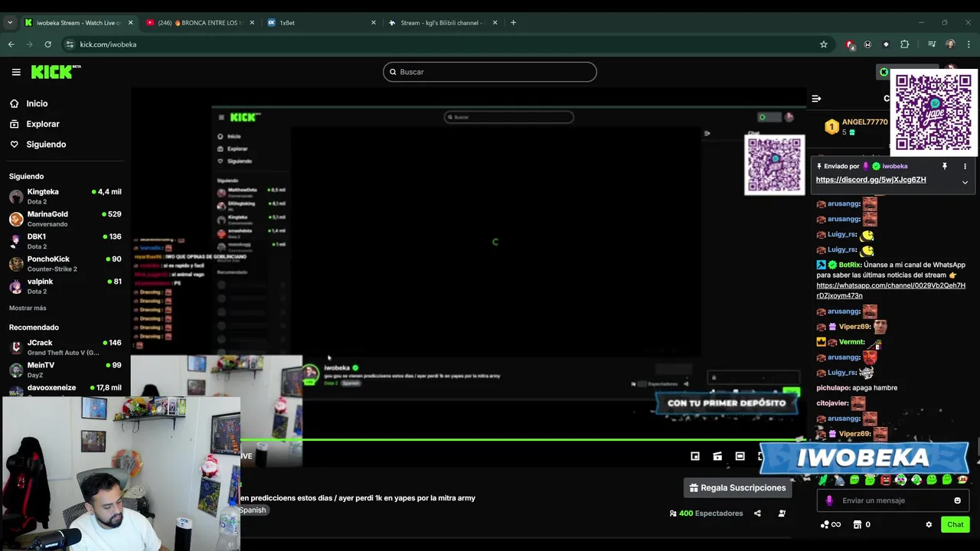Open valpink's channel
Screen dimensions: 980x551
pos(65,286)
